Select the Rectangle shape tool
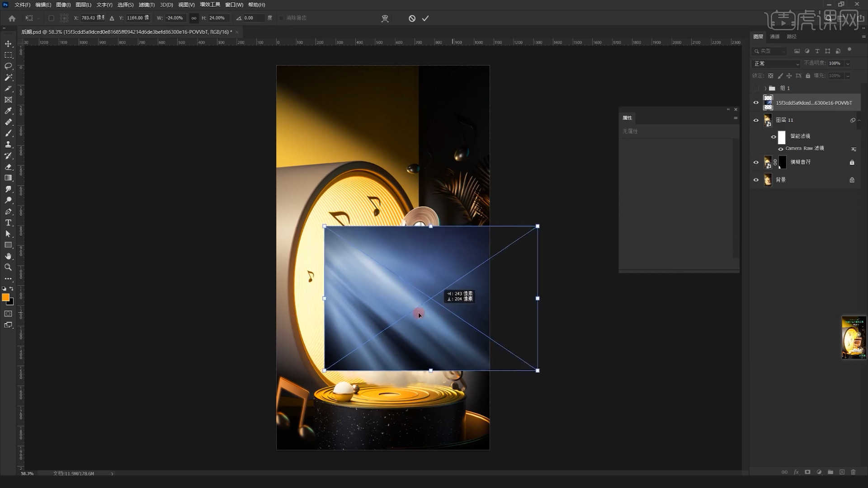The image size is (868, 488). pos(8,245)
